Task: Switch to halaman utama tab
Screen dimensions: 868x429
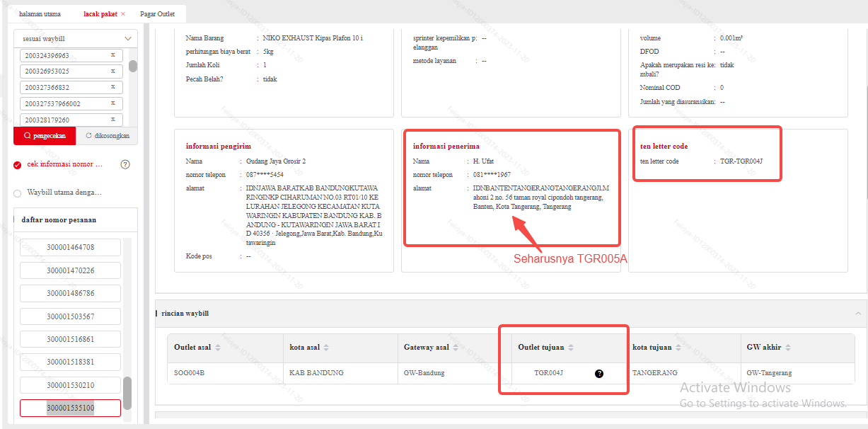Action: click(x=40, y=14)
